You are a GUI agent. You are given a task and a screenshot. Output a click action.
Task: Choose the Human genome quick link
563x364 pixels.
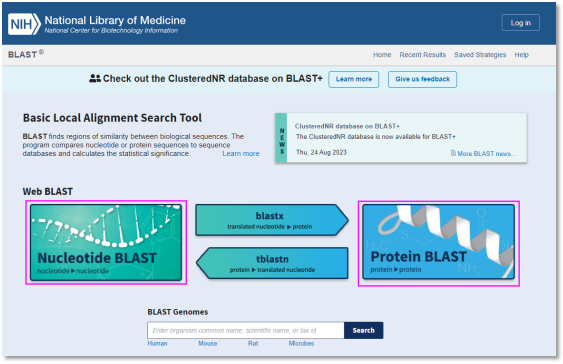[x=157, y=344]
